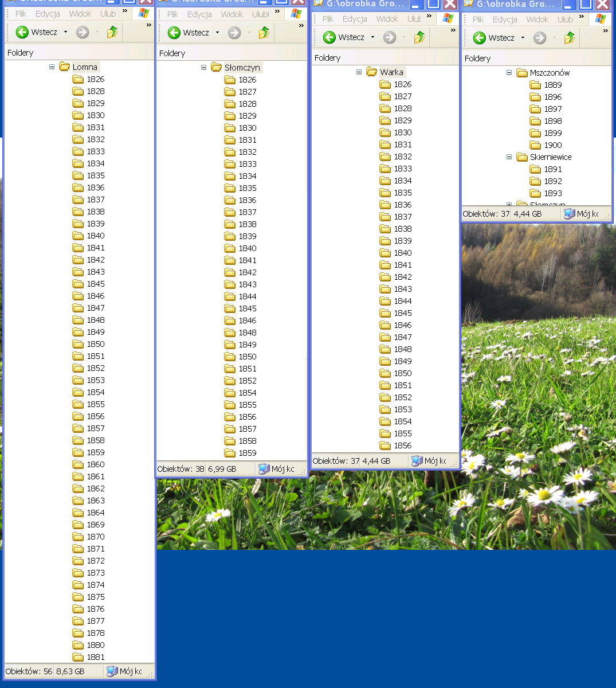
Task: Open Widok menu in Warka window
Action: 387,19
